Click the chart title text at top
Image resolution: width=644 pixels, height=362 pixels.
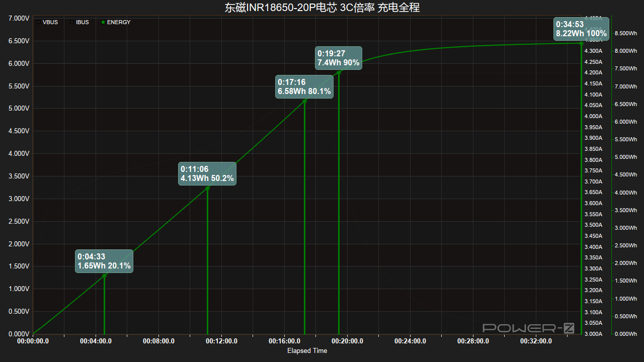click(x=322, y=8)
